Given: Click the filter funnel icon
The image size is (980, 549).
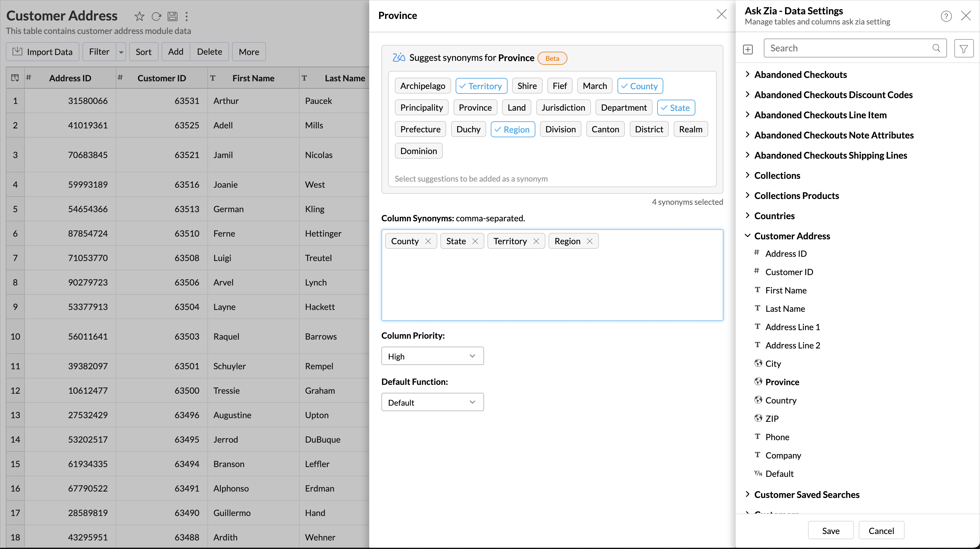Looking at the screenshot, I should pyautogui.click(x=963, y=48).
